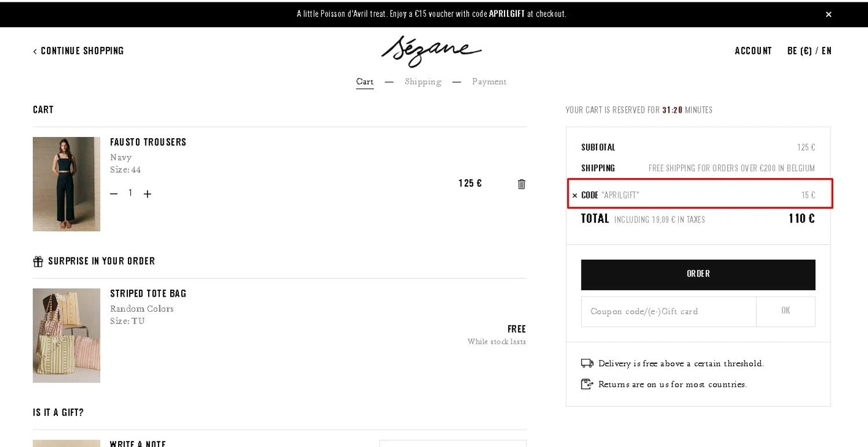
Task: Open the BE (€) / EN region selector
Action: point(810,51)
